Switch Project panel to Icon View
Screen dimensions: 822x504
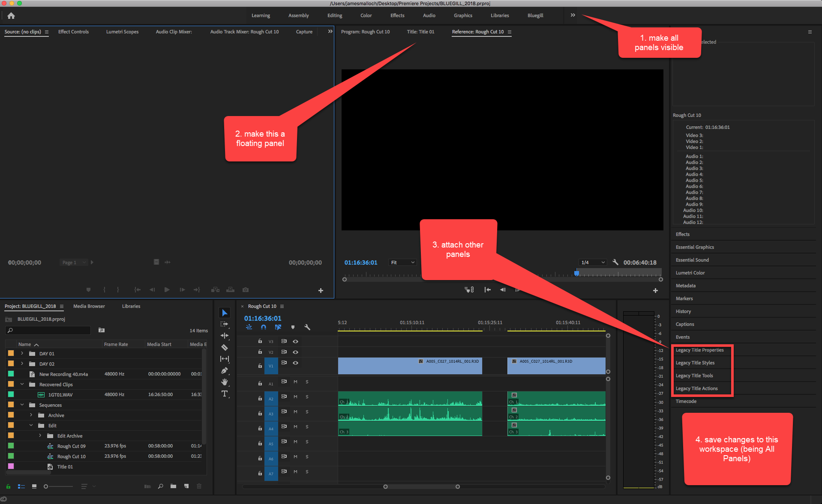point(34,486)
